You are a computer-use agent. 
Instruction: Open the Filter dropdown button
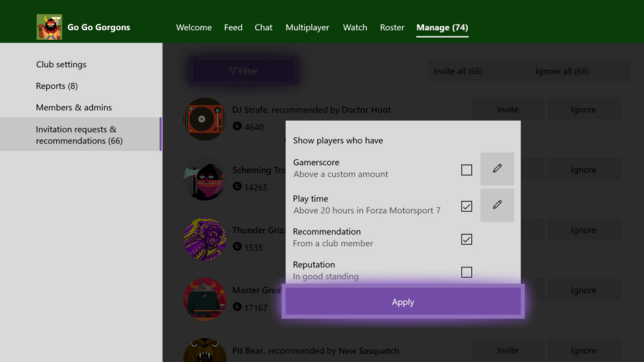[x=243, y=71]
